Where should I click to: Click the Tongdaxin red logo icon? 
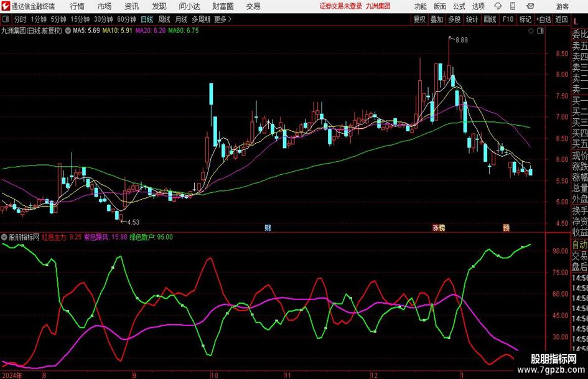[6, 6]
